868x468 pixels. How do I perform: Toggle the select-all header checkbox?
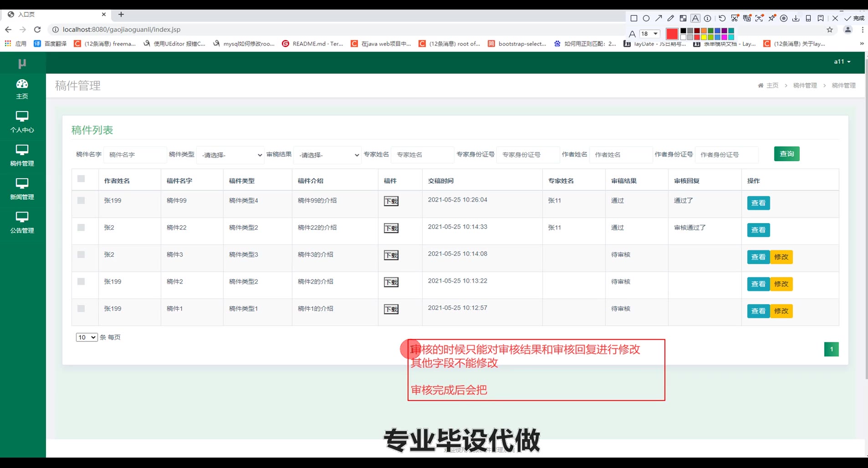(x=81, y=178)
